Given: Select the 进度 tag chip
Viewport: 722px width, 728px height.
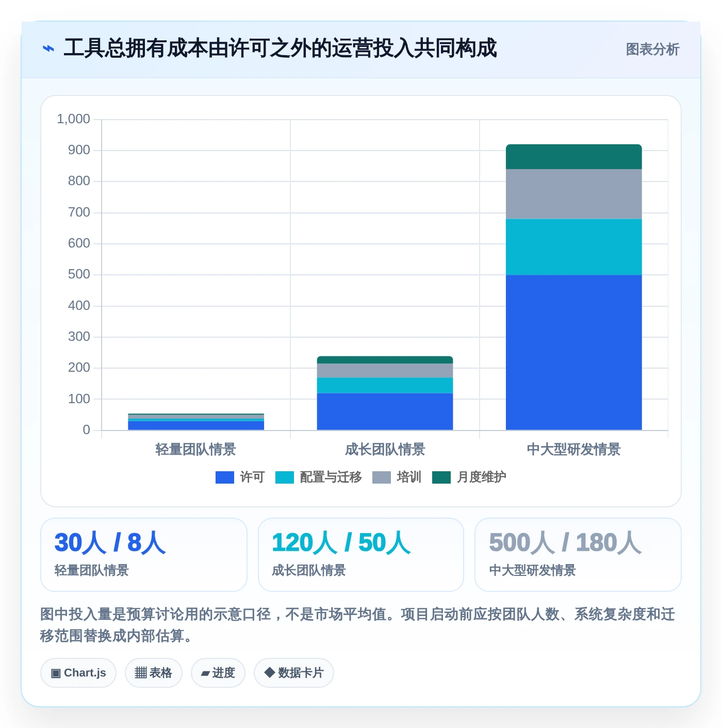Looking at the screenshot, I should tap(218, 673).
